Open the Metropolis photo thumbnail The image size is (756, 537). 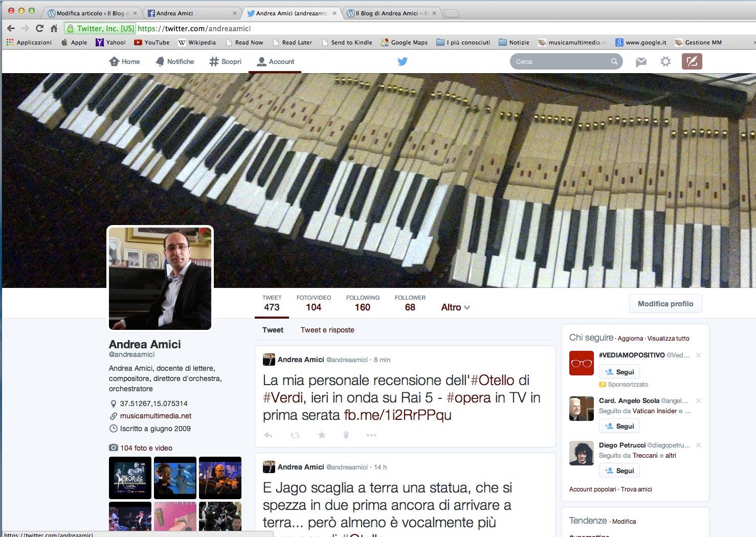point(130,478)
